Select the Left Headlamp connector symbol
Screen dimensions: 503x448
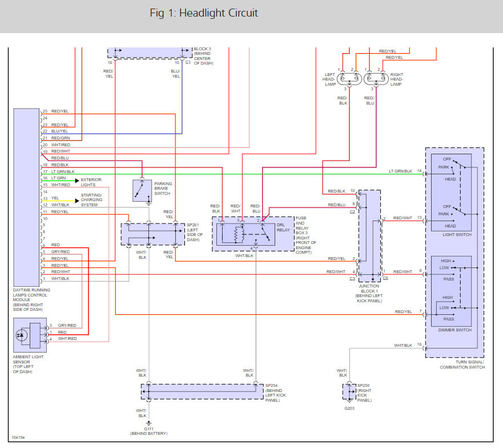[349, 79]
